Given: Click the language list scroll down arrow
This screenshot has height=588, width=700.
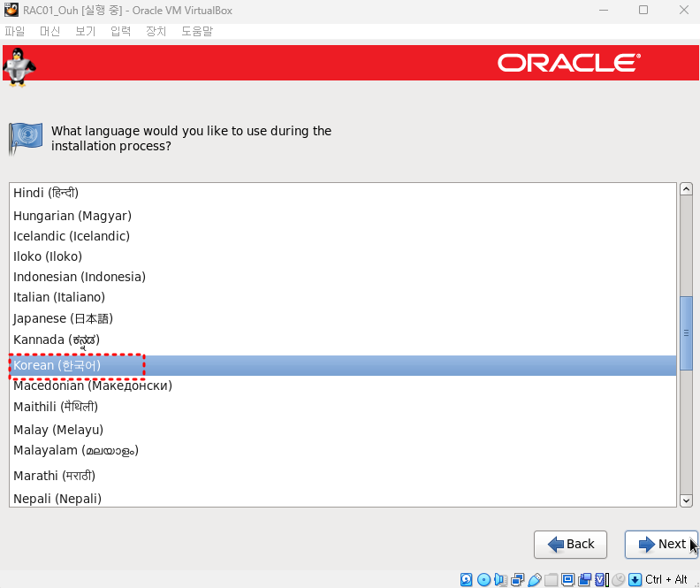Looking at the screenshot, I should click(686, 500).
